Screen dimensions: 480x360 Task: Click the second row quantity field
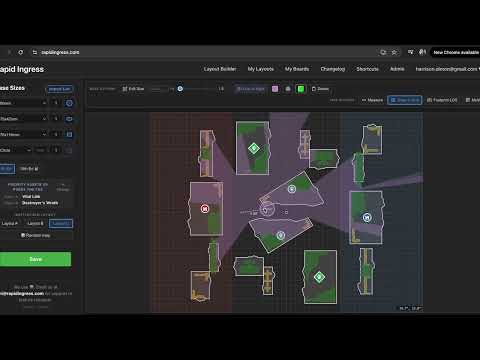pyautogui.click(x=56, y=119)
